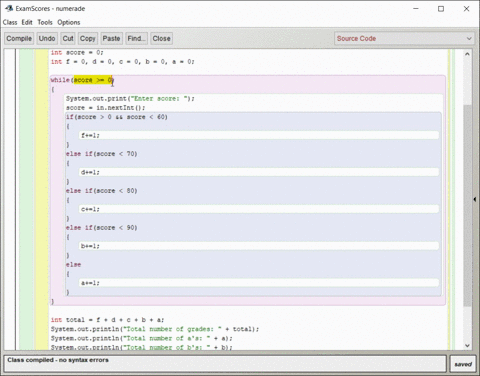Screen dimensions: 480x376
Task: Click the 'while' keyword
Action: click(60, 80)
